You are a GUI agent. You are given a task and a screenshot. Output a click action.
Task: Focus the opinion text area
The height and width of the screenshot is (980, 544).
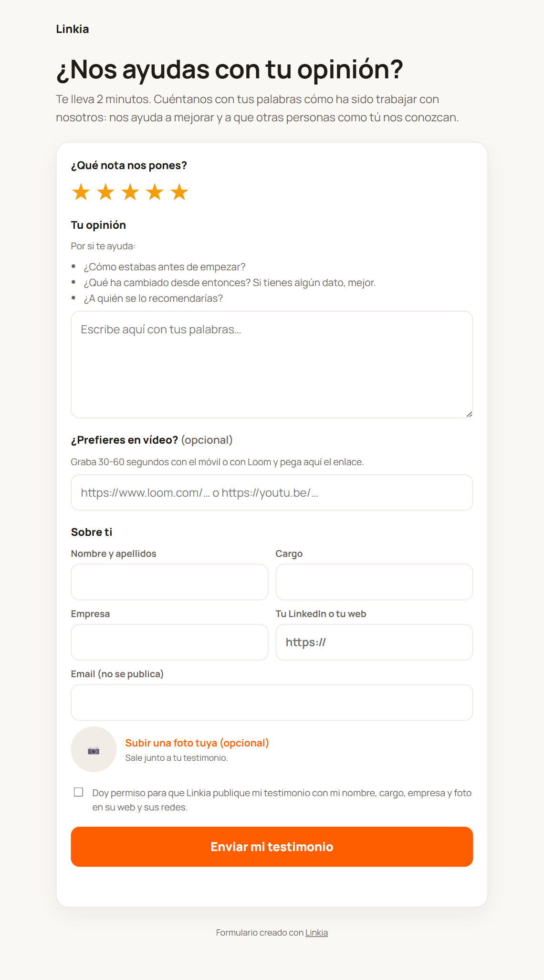(272, 365)
